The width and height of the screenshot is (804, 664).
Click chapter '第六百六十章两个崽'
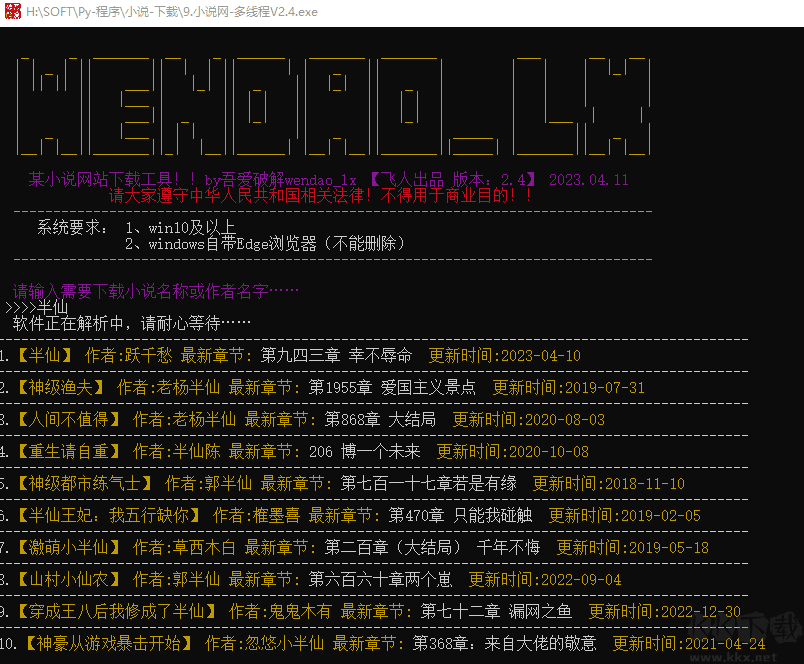coord(380,579)
